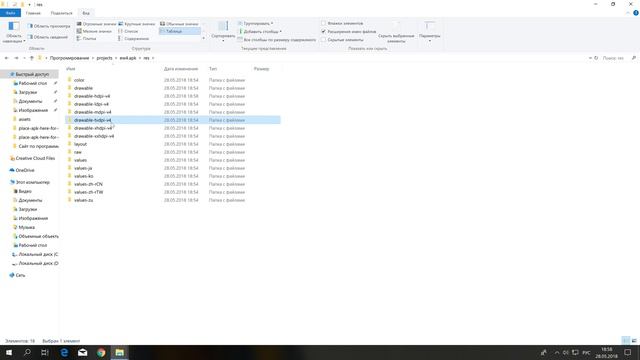Open Explorer help question mark icon
640x360 pixels.
tap(636, 13)
